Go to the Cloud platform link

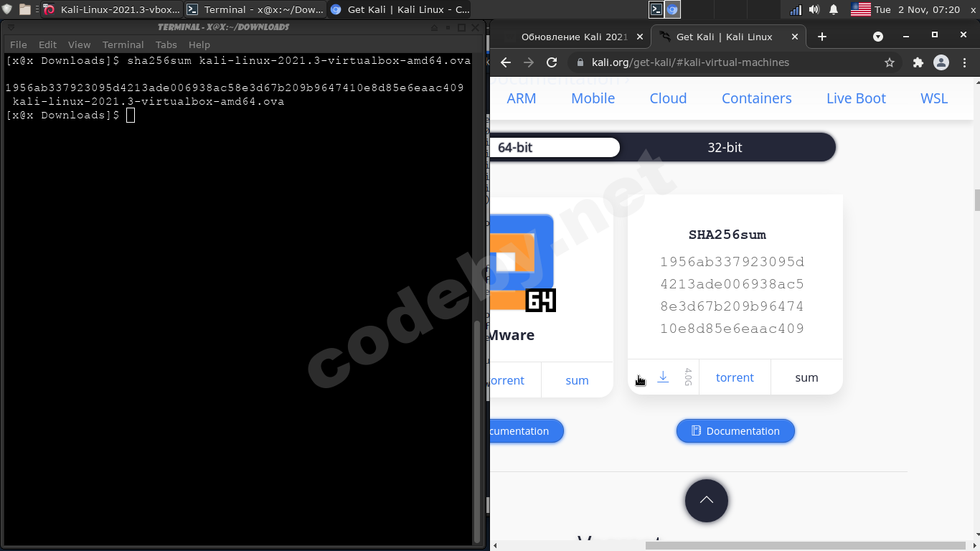[669, 98]
